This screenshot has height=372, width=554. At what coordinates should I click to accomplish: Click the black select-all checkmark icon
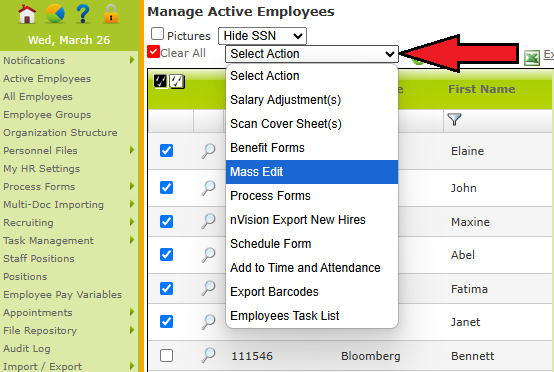point(160,82)
